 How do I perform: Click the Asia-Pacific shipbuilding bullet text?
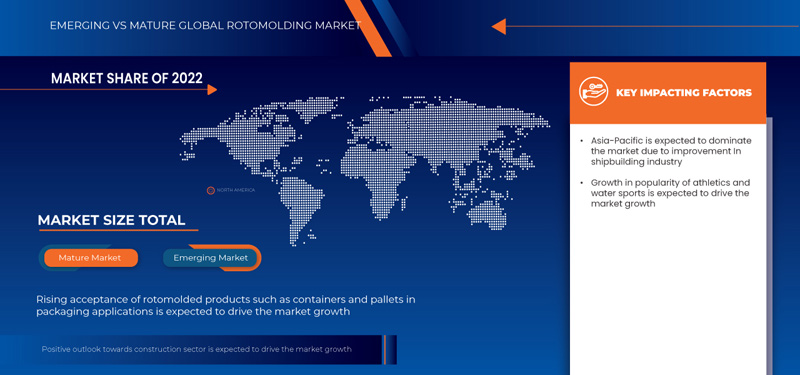pos(671,151)
